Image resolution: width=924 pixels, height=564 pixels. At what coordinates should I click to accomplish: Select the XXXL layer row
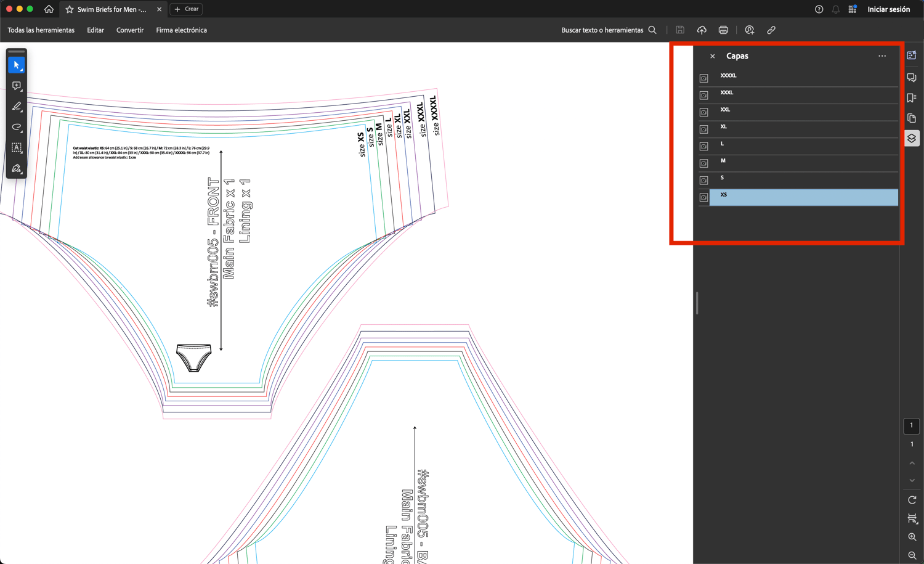(804, 95)
